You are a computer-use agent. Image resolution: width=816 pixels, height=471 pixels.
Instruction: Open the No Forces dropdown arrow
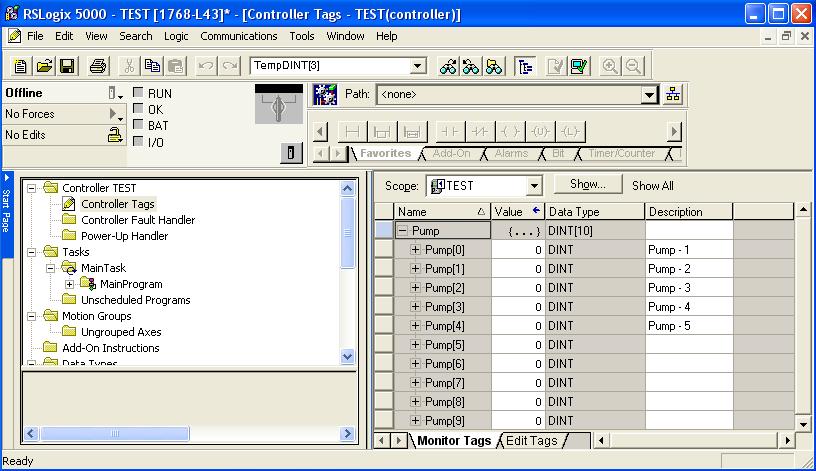point(116,114)
